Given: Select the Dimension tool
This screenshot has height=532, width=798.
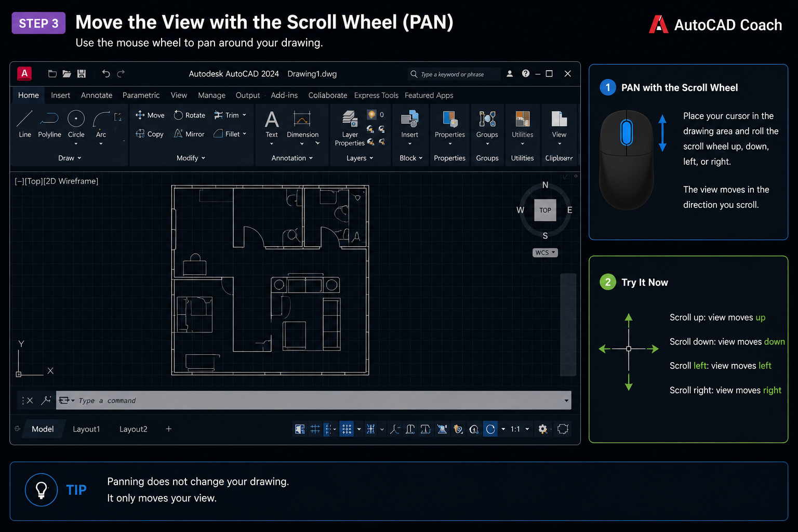Looking at the screenshot, I should pyautogui.click(x=302, y=124).
